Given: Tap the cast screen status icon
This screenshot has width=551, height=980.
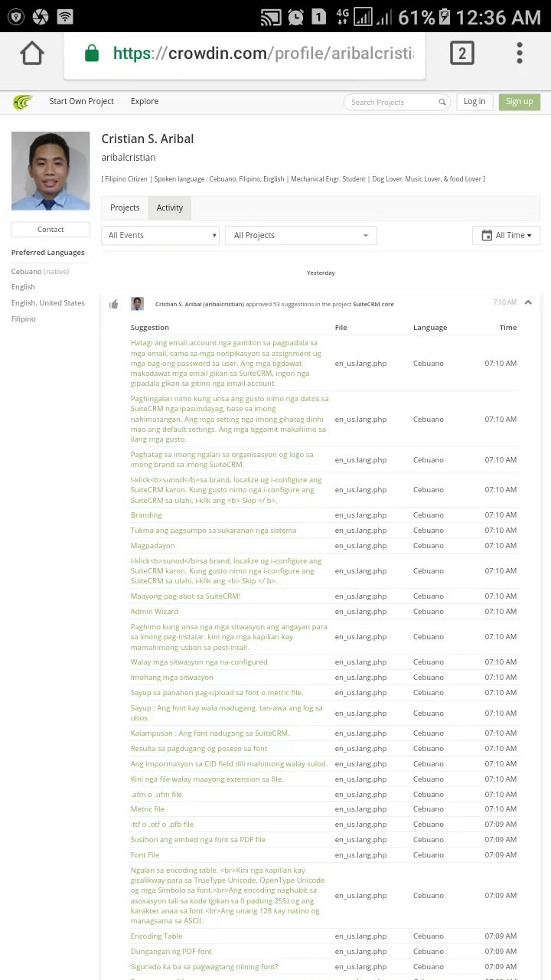Looking at the screenshot, I should pyautogui.click(x=271, y=17).
